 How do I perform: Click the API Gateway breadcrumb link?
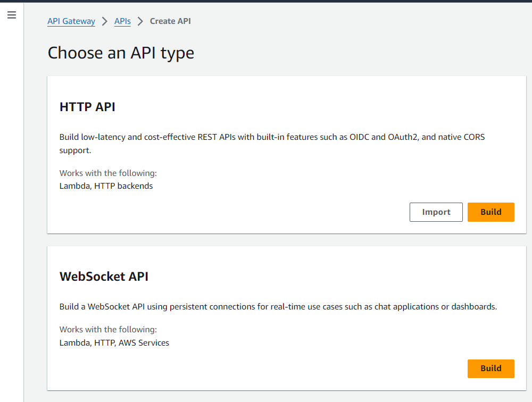(71, 21)
